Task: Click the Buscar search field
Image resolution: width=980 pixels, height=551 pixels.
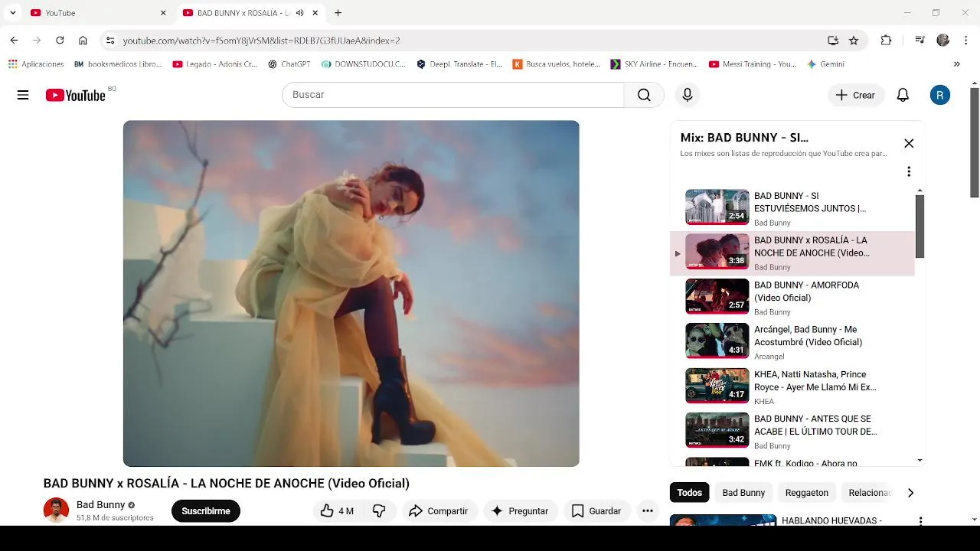Action: click(x=453, y=95)
